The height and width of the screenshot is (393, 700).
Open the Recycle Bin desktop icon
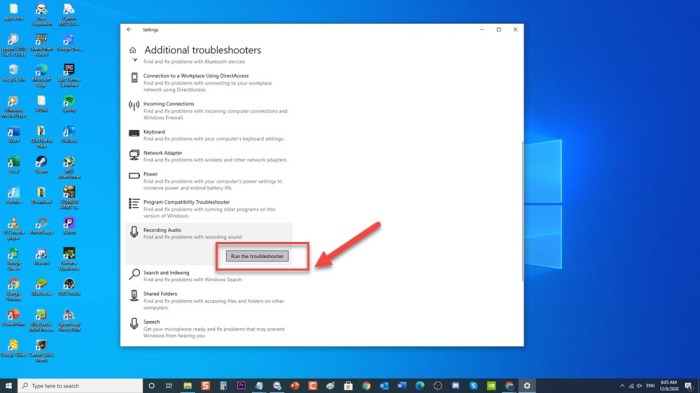(x=13, y=73)
